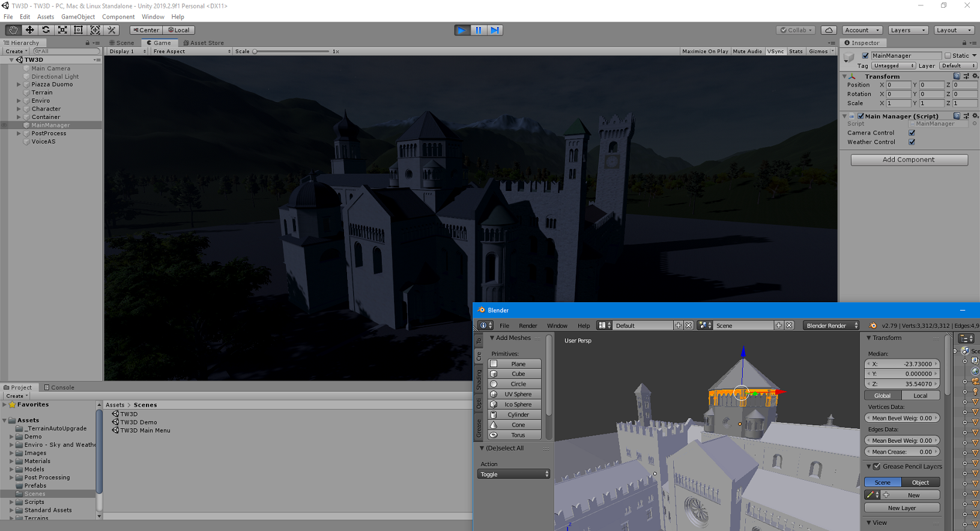Toggle Maximize On Play

coord(705,52)
